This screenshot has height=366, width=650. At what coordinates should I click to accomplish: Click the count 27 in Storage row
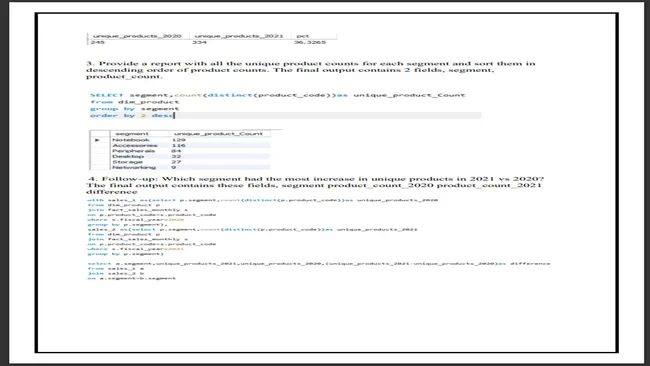pos(176,162)
